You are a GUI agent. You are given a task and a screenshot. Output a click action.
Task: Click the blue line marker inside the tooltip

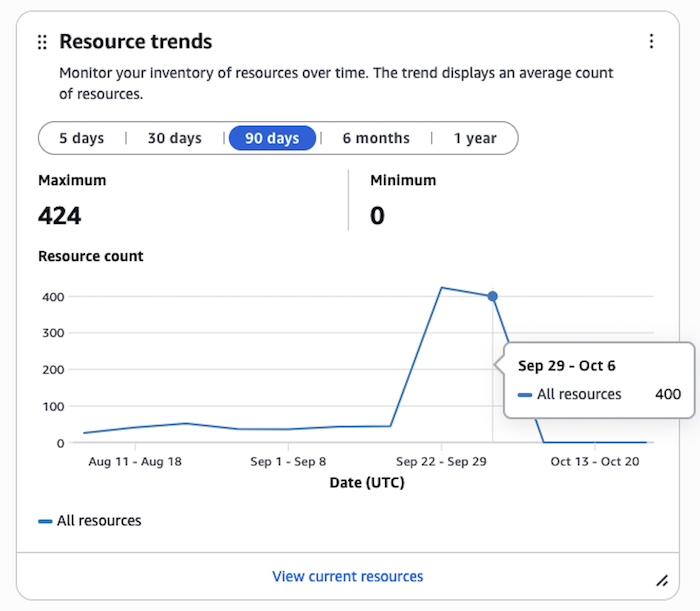click(x=525, y=395)
